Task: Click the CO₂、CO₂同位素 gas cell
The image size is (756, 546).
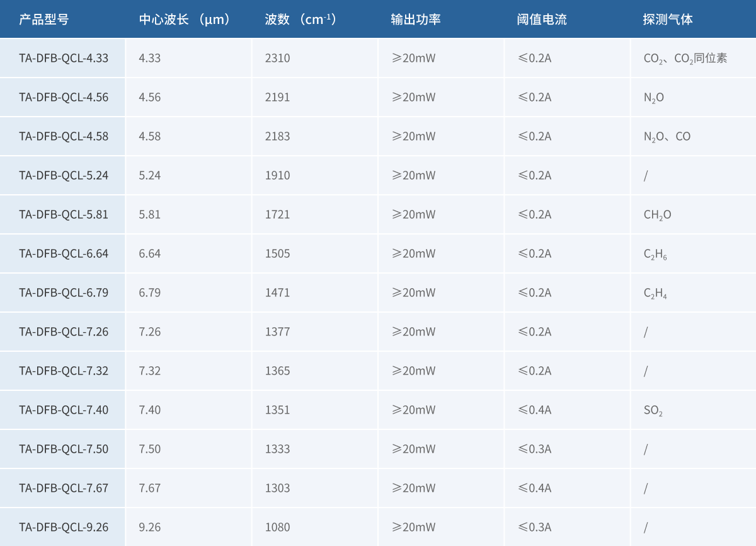Action: pos(685,59)
